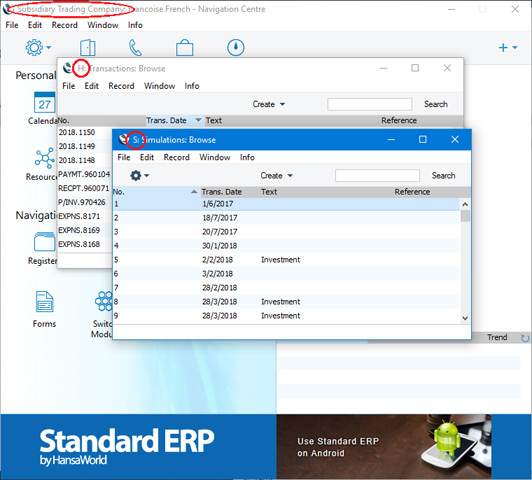Click the shopping bag icon in Navigation Centre toolbar
This screenshot has width=532, height=480.
[185, 47]
